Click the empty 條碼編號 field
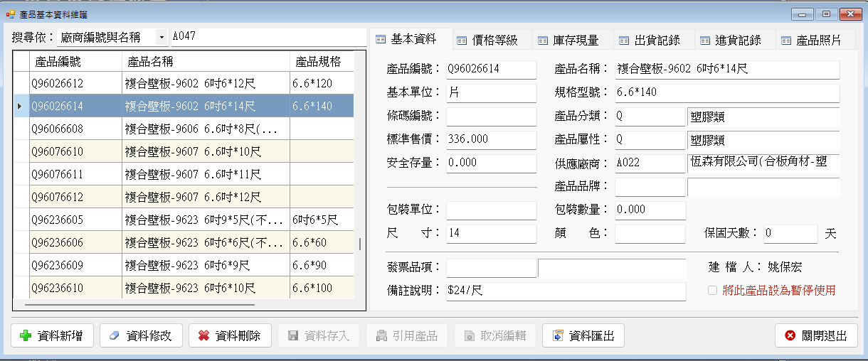 (491, 117)
